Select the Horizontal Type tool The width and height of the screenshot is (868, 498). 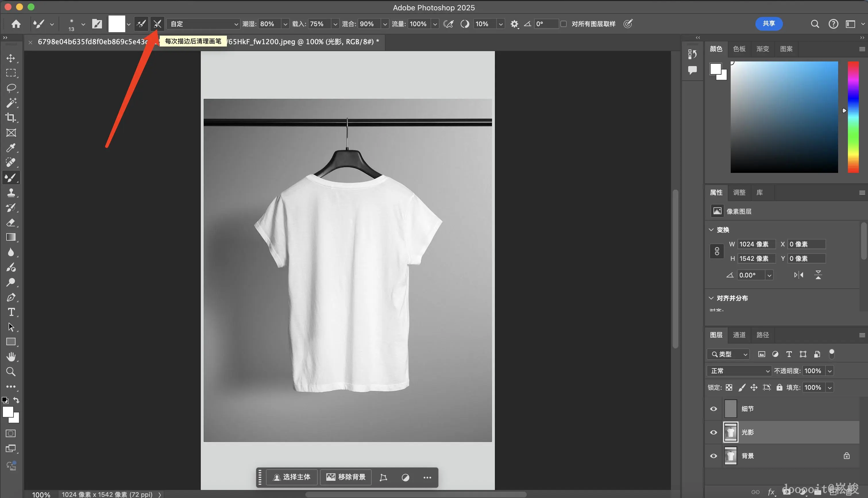point(11,312)
